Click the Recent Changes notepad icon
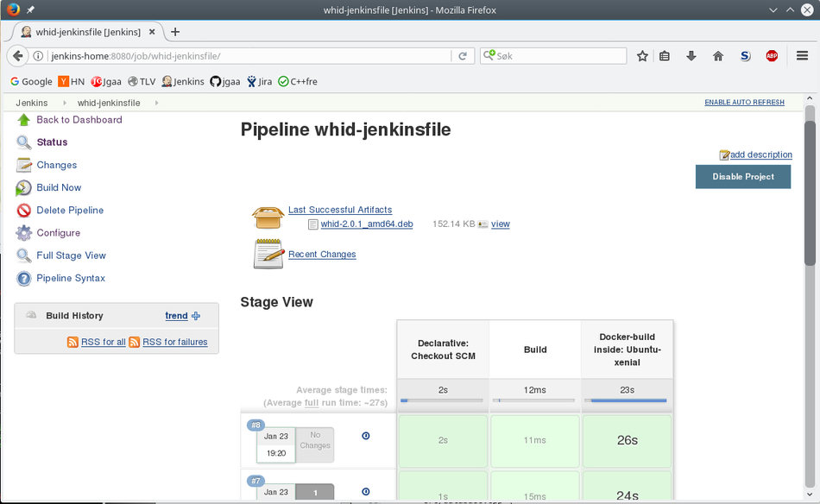Viewport: 820px width, 504px height. pos(268,253)
